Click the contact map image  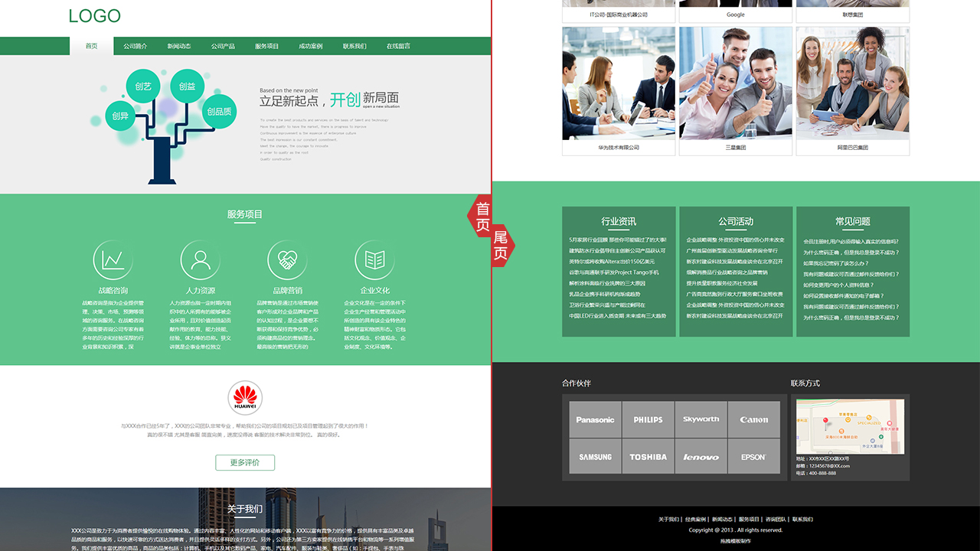(850, 427)
